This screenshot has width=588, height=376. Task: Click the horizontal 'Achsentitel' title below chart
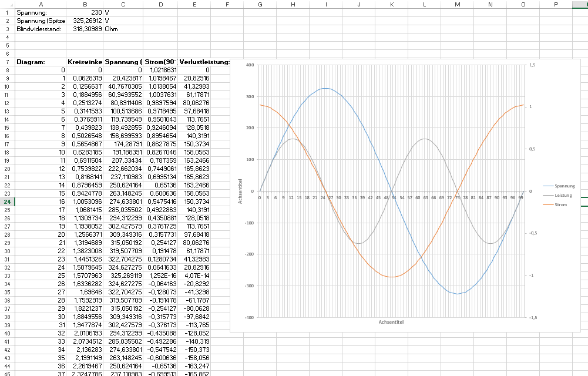391,322
